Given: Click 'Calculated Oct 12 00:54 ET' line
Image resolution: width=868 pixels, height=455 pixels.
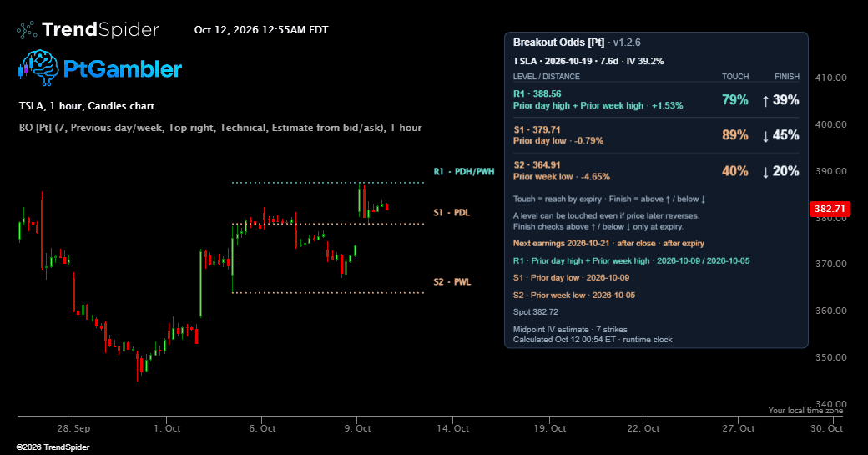Looking at the screenshot, I should [593, 340].
